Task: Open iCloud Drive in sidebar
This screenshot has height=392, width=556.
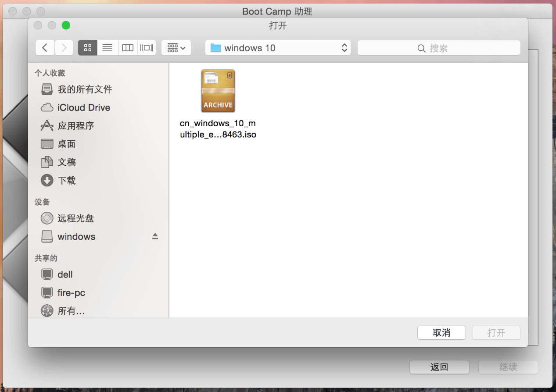Action: click(x=83, y=107)
